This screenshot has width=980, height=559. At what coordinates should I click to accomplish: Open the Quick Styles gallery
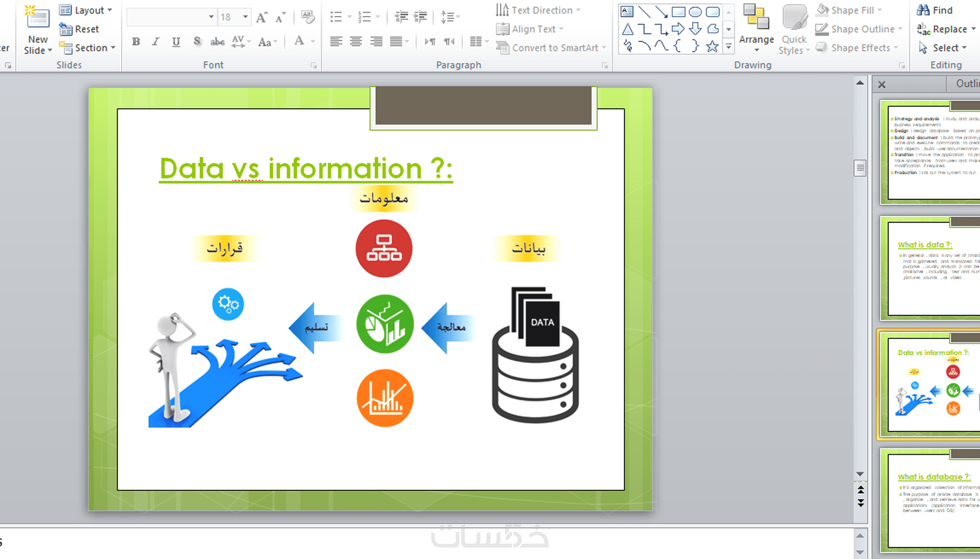pyautogui.click(x=794, y=29)
